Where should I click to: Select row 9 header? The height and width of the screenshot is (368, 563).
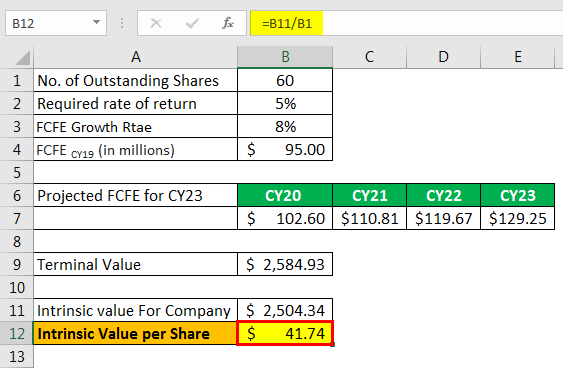pos(17,264)
